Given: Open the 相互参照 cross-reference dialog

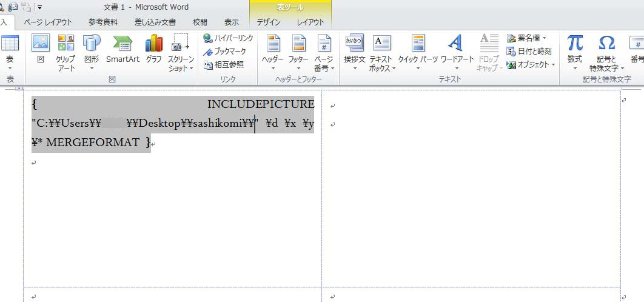Looking at the screenshot, I should tap(224, 64).
